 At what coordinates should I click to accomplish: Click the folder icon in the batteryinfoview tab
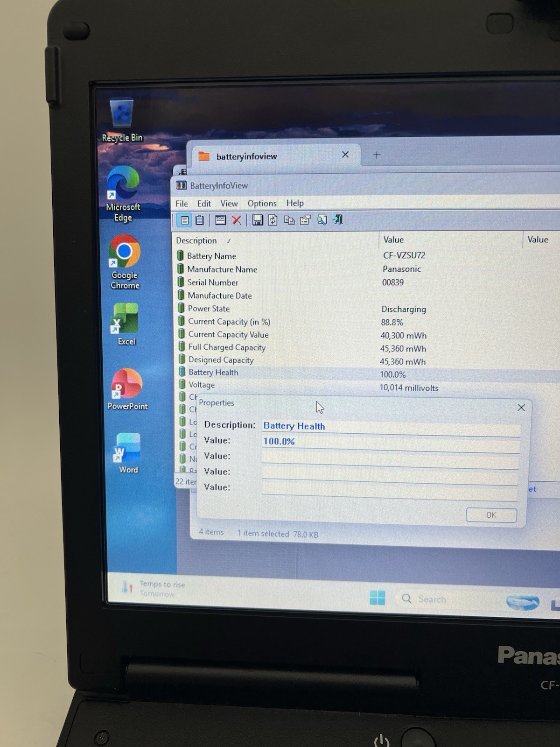[x=204, y=156]
